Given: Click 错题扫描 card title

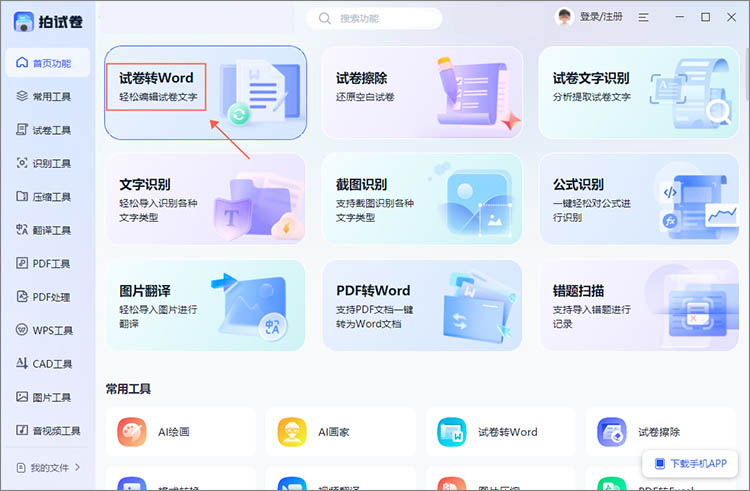Looking at the screenshot, I should click(x=578, y=291).
